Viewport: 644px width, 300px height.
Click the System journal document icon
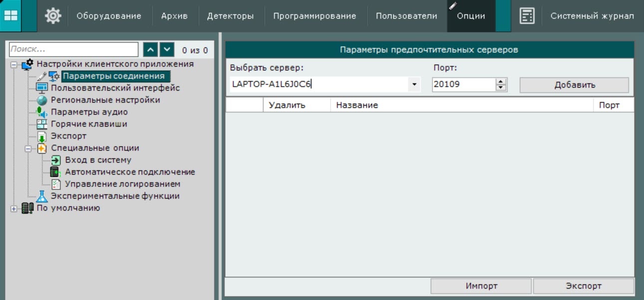527,16
